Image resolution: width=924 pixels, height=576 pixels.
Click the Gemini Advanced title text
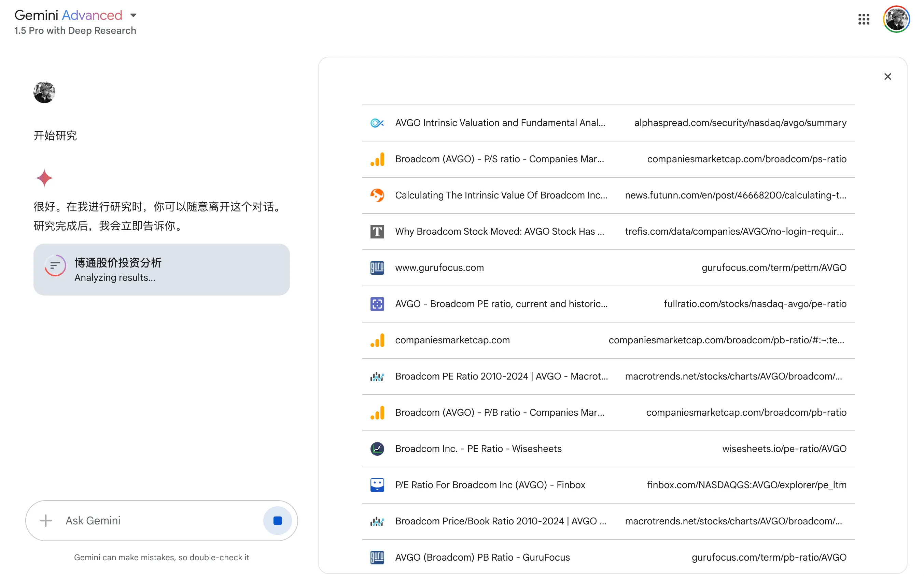pos(68,15)
